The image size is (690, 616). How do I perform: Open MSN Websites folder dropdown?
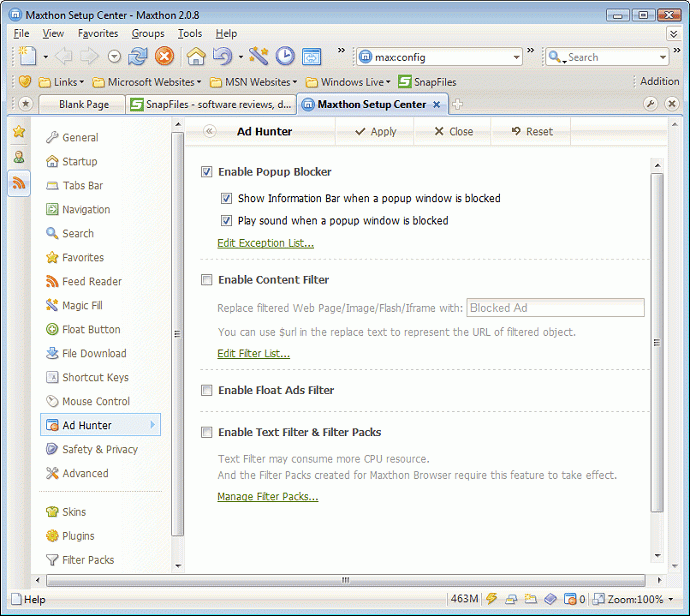[253, 82]
